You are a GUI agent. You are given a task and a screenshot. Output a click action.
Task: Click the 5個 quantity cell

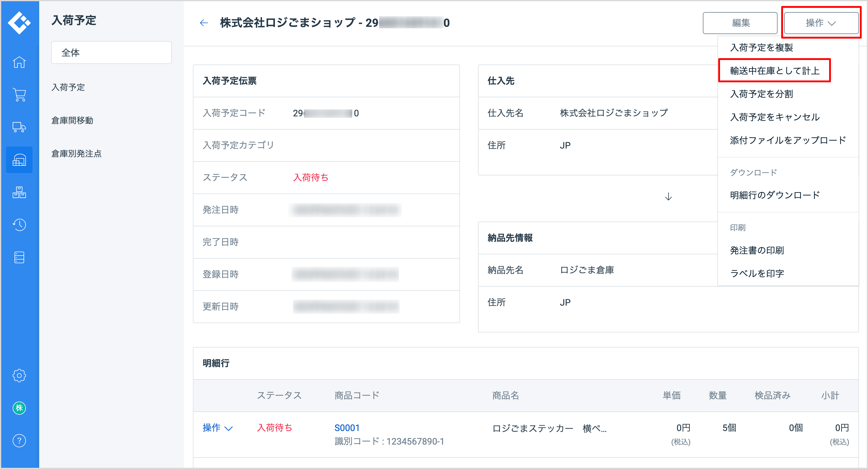(729, 428)
